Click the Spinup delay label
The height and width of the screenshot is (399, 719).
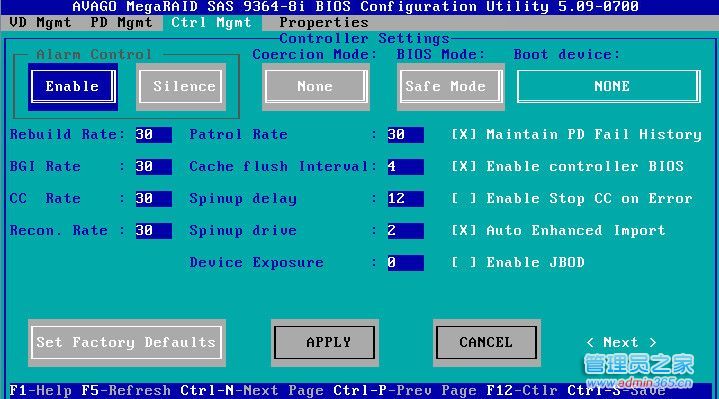click(x=243, y=199)
